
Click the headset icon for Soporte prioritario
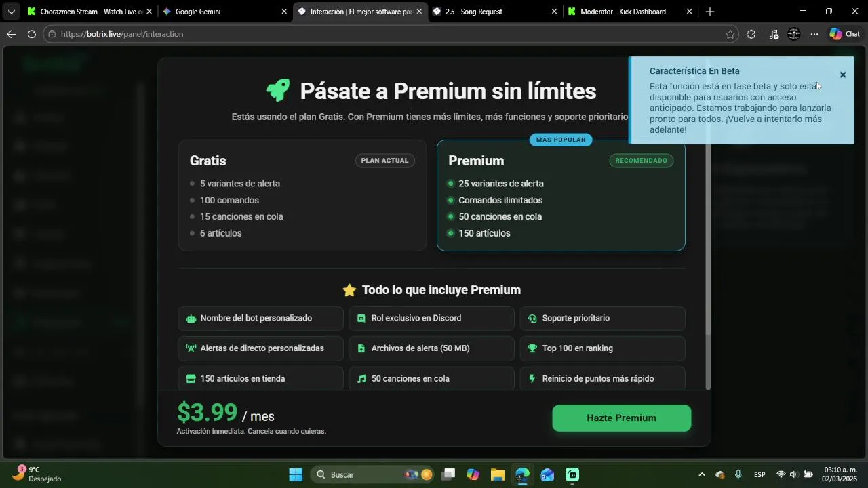coord(532,319)
